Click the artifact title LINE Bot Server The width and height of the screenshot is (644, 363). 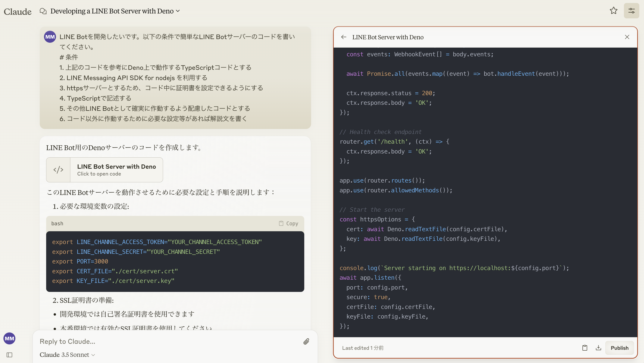[x=388, y=37]
